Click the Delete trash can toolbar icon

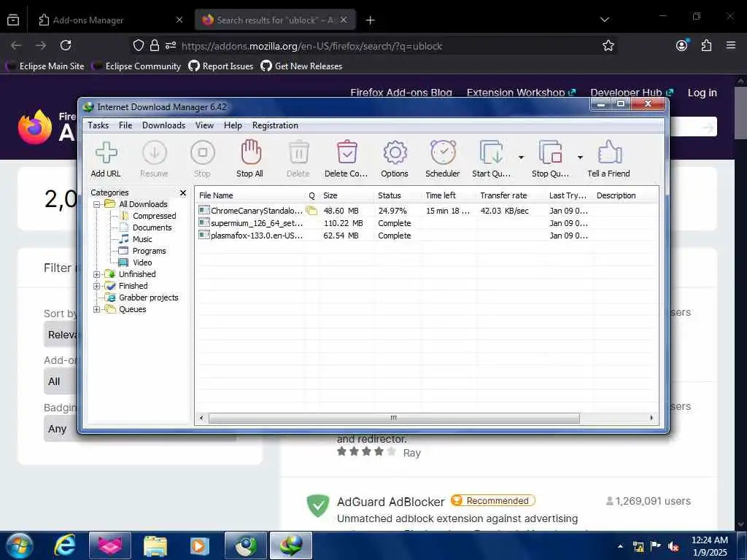coord(298,159)
